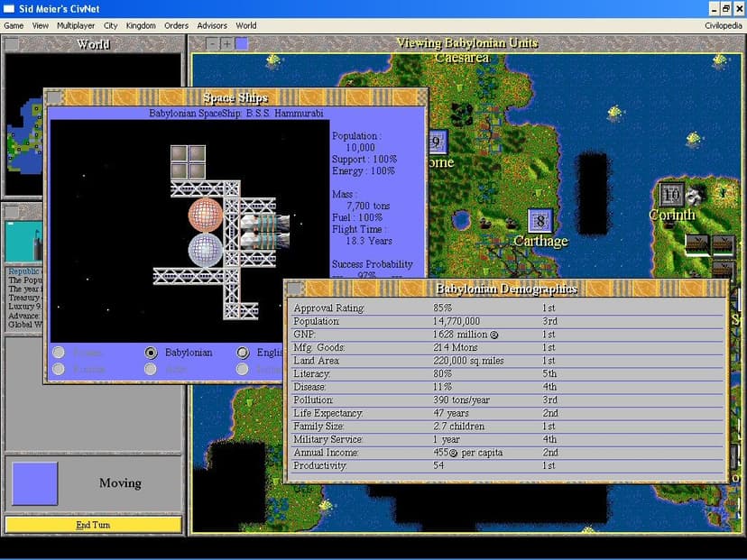
Task: Open the Game menu
Action: pos(14,26)
